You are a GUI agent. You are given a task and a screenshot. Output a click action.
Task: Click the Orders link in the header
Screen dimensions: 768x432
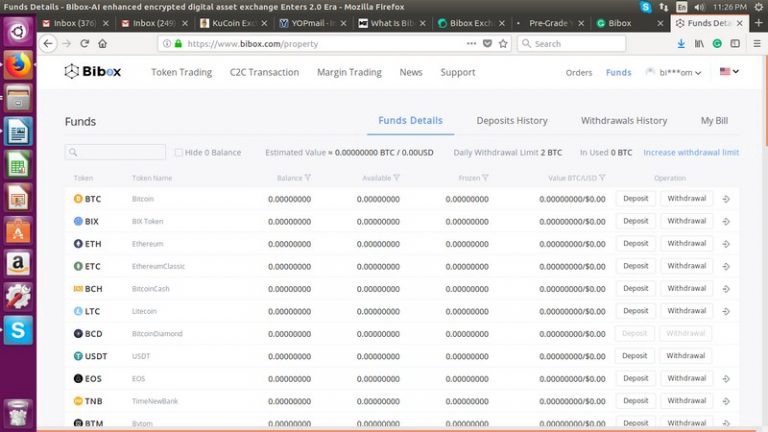(x=578, y=72)
